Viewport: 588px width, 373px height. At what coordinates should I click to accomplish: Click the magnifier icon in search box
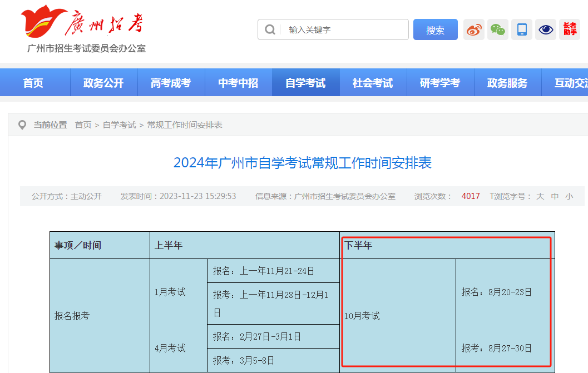pyautogui.click(x=270, y=30)
